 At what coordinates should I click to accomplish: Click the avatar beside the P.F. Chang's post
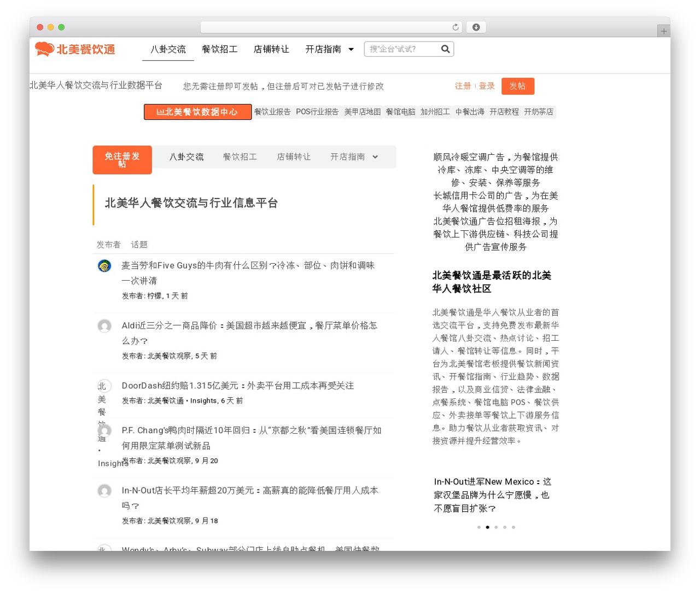(104, 431)
